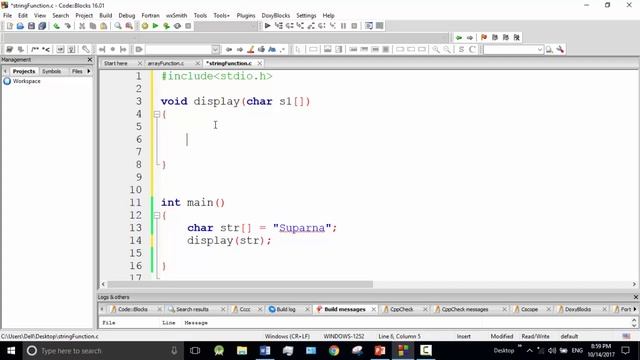The width and height of the screenshot is (640, 360).
Task: Click the Paste toolbar icon
Action: [104, 26]
